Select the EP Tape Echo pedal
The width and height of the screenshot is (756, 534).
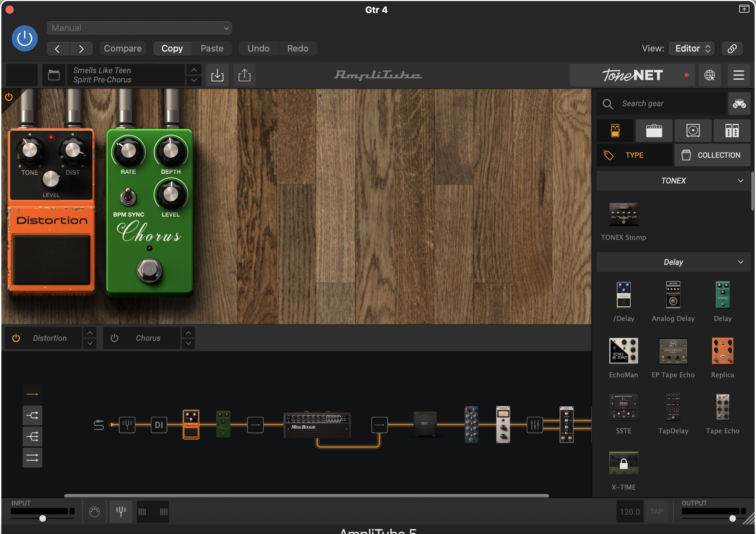pyautogui.click(x=673, y=351)
